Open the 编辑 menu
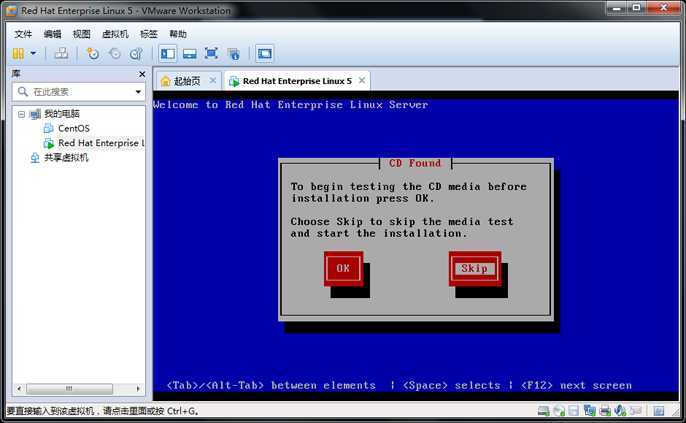 (x=52, y=34)
